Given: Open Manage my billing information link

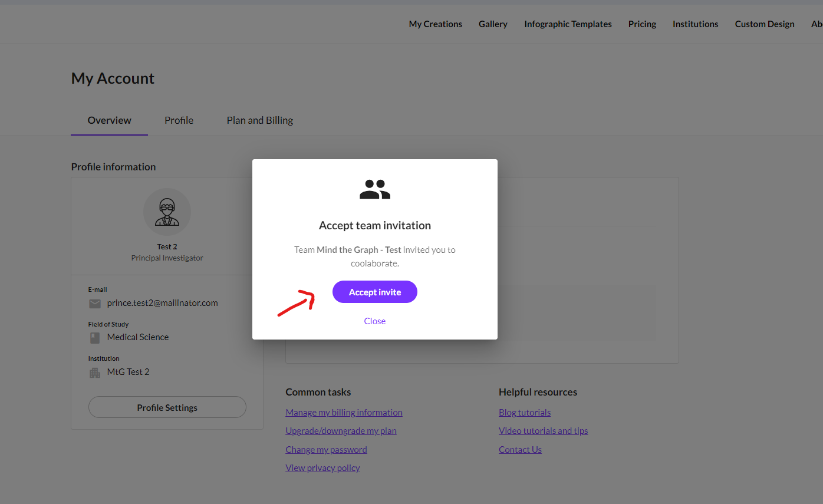Looking at the screenshot, I should pyautogui.click(x=344, y=413).
